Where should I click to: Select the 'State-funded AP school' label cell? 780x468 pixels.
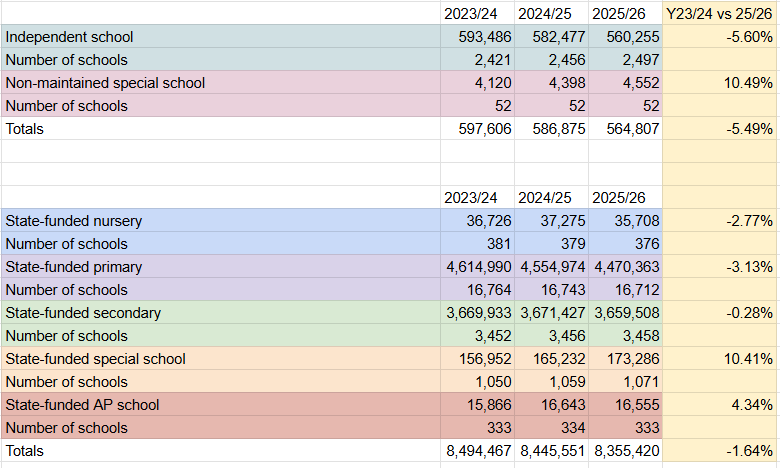coord(221,405)
